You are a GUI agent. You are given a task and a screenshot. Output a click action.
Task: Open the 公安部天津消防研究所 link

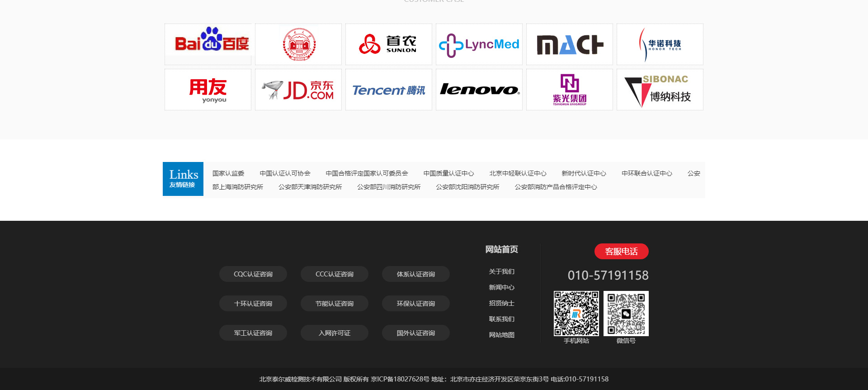click(x=310, y=187)
